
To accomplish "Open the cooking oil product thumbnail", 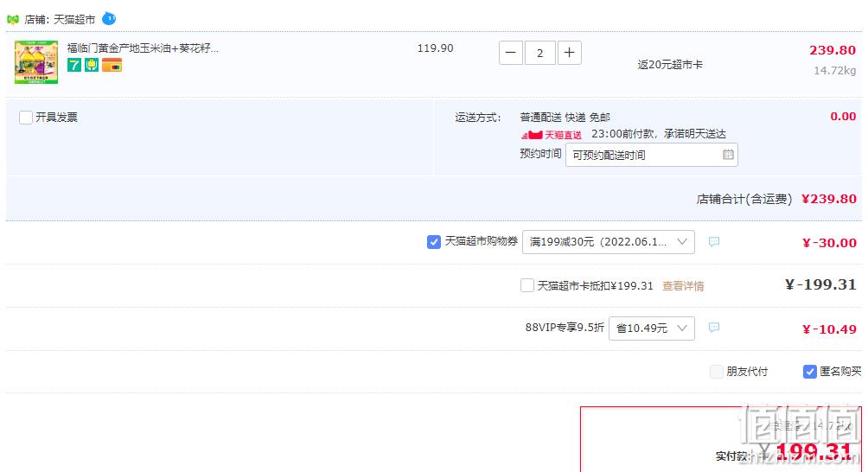I will [x=36, y=62].
